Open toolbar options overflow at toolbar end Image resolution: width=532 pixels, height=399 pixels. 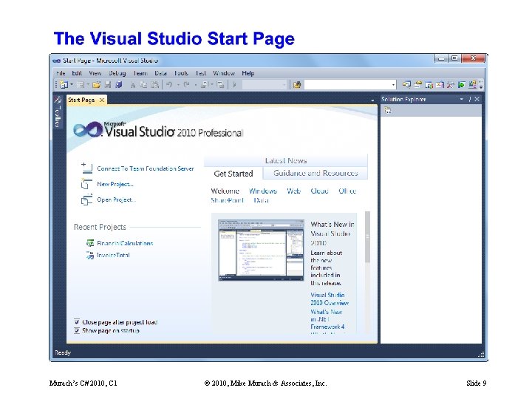481,85
